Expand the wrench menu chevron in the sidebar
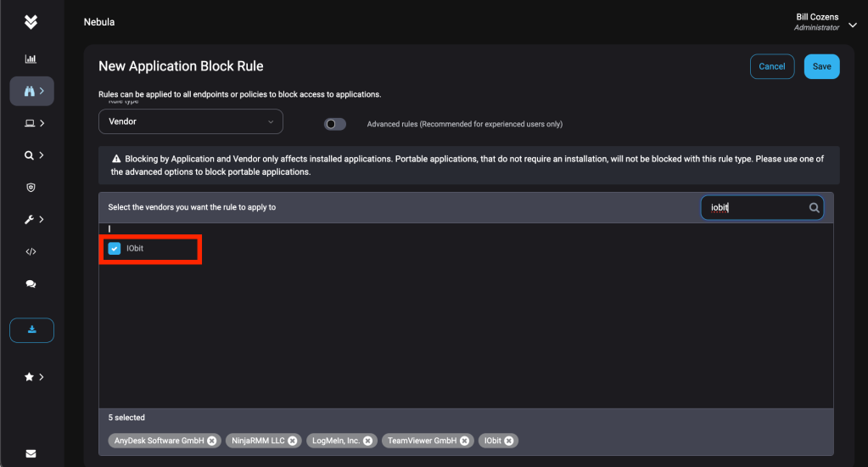The height and width of the screenshot is (467, 868). click(42, 219)
